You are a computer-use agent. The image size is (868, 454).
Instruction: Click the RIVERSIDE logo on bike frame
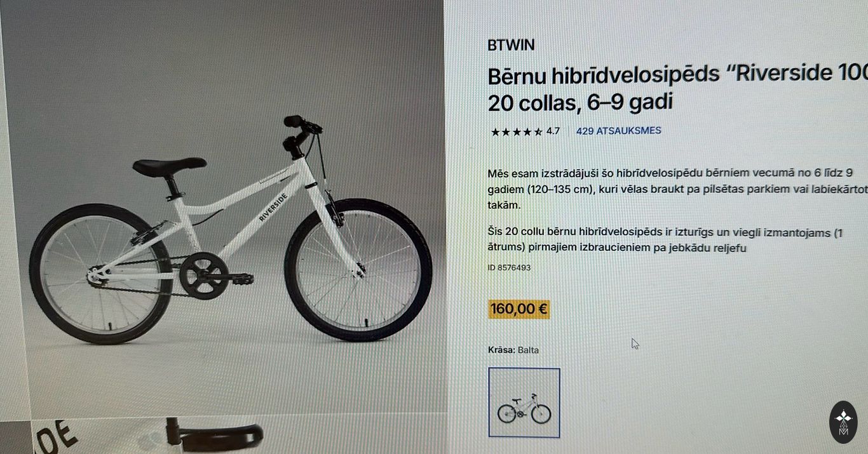(273, 206)
